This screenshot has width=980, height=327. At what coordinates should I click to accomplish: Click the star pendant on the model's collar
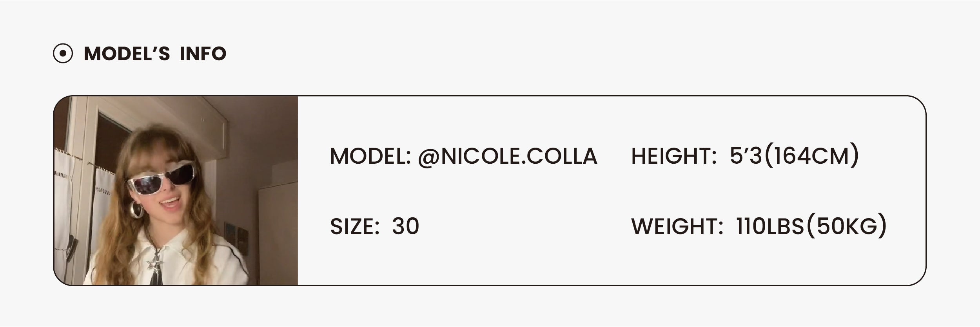pos(152,266)
